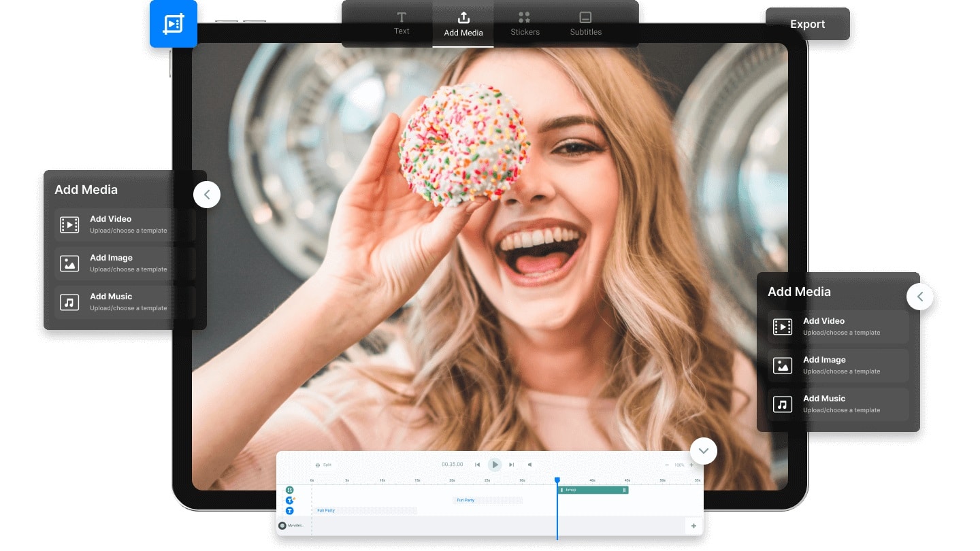Click the blue video editor app icon

[173, 23]
